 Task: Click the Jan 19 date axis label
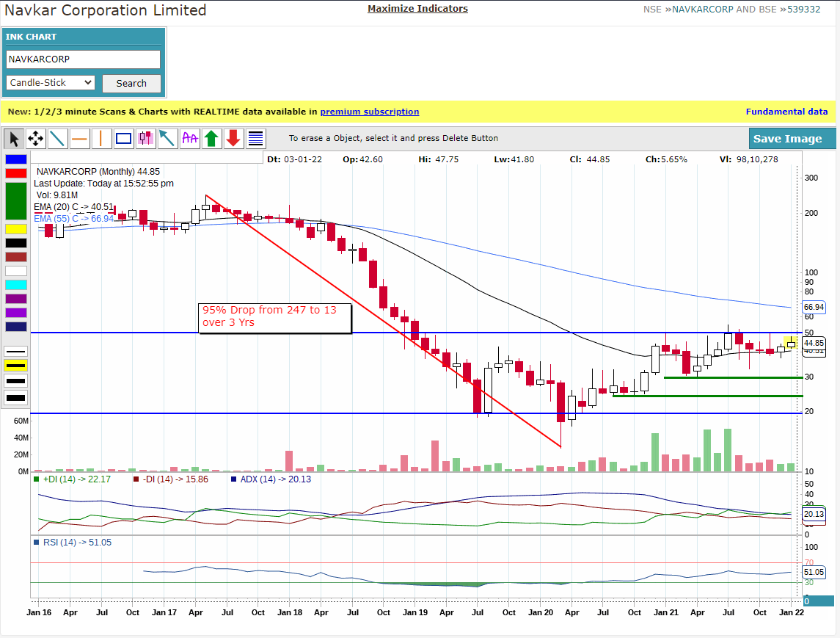pyautogui.click(x=415, y=612)
